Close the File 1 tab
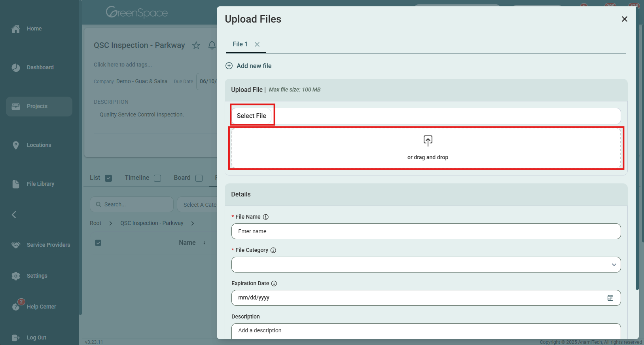The image size is (644, 345). click(x=257, y=44)
